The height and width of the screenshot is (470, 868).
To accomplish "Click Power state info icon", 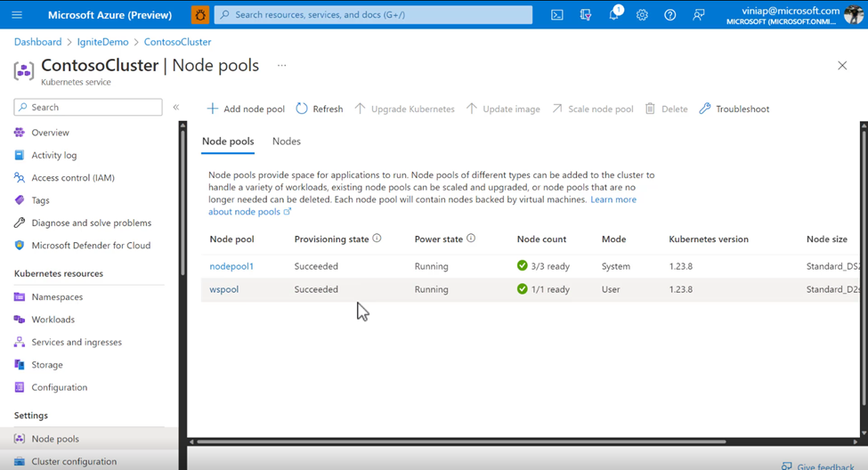I will (x=471, y=239).
